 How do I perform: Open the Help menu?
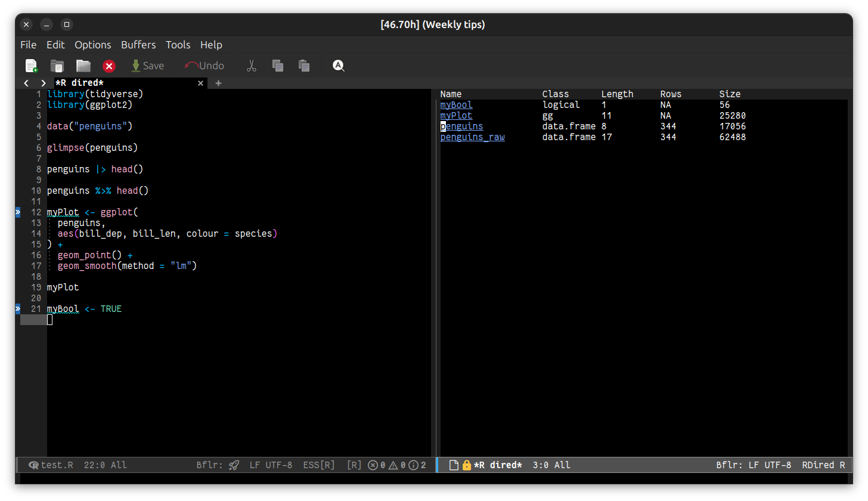211,45
